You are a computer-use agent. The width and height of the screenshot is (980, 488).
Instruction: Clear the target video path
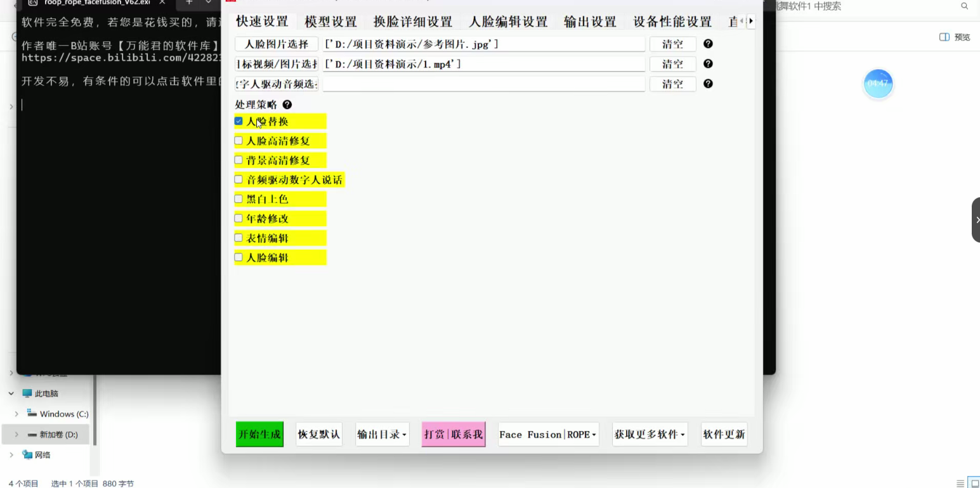tap(673, 64)
